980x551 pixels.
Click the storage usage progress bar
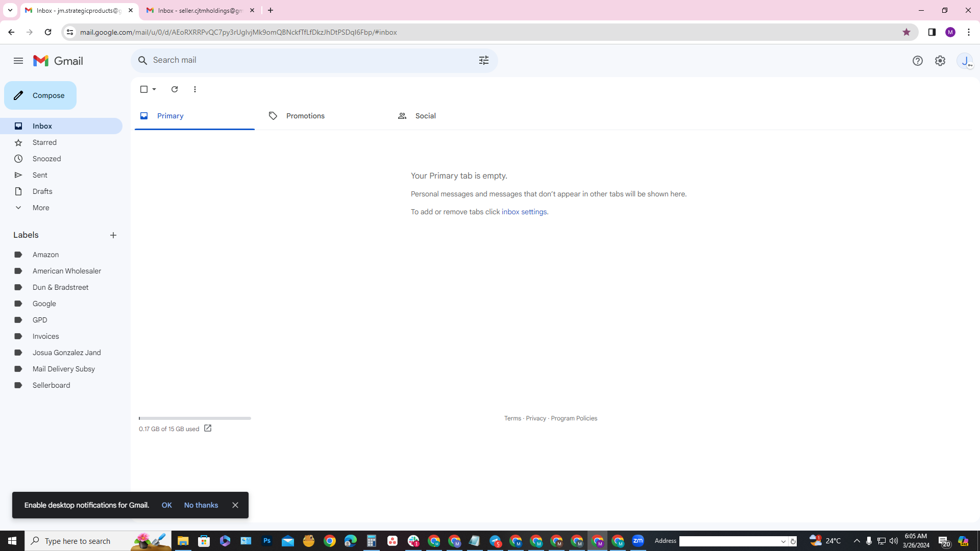tap(195, 418)
